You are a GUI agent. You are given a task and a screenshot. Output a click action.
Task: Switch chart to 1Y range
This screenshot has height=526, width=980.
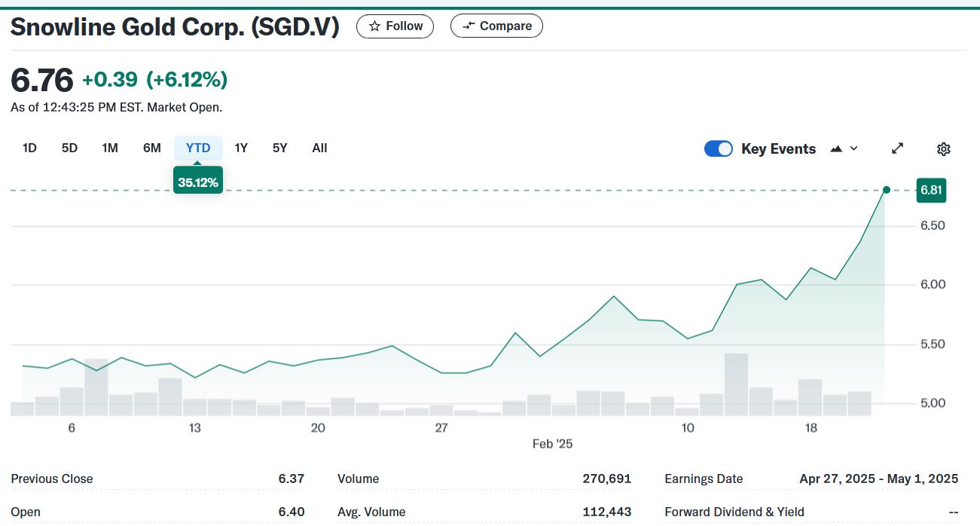click(x=241, y=148)
